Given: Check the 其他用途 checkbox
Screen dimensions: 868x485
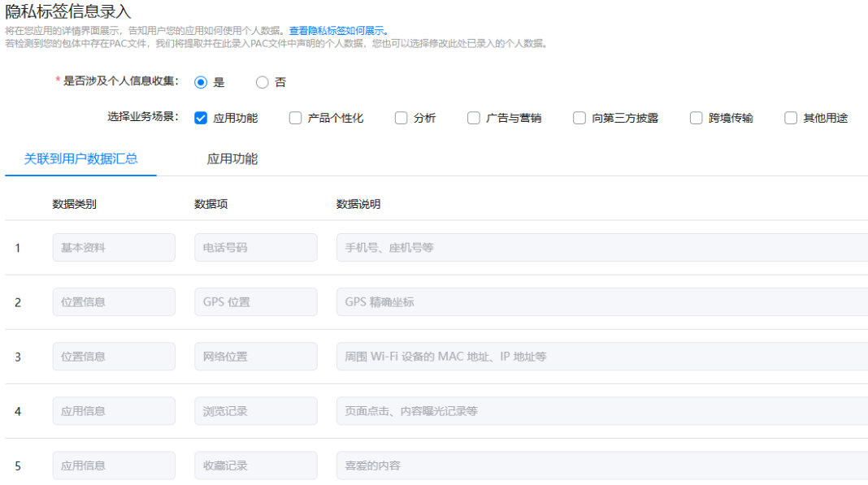Looking at the screenshot, I should point(789,117).
